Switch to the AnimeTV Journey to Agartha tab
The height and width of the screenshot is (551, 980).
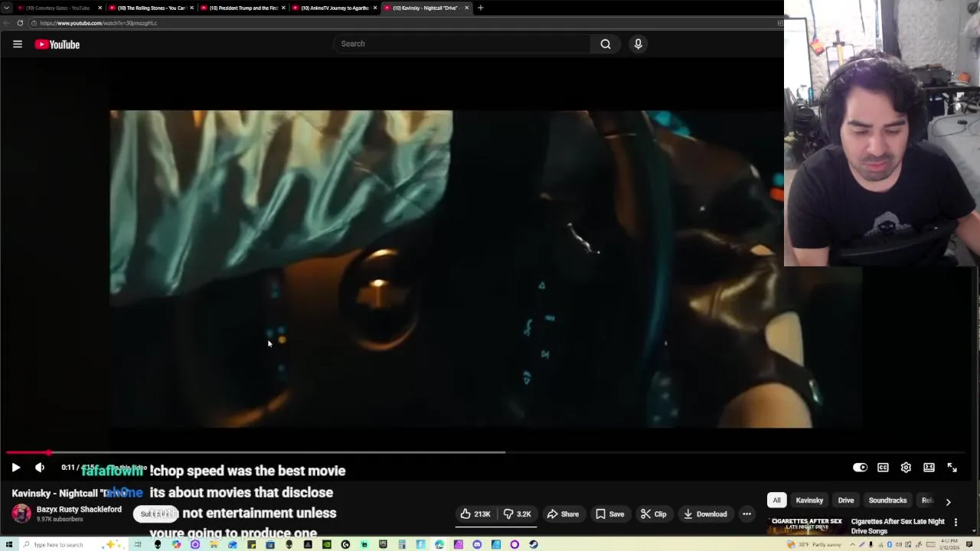coord(334,8)
